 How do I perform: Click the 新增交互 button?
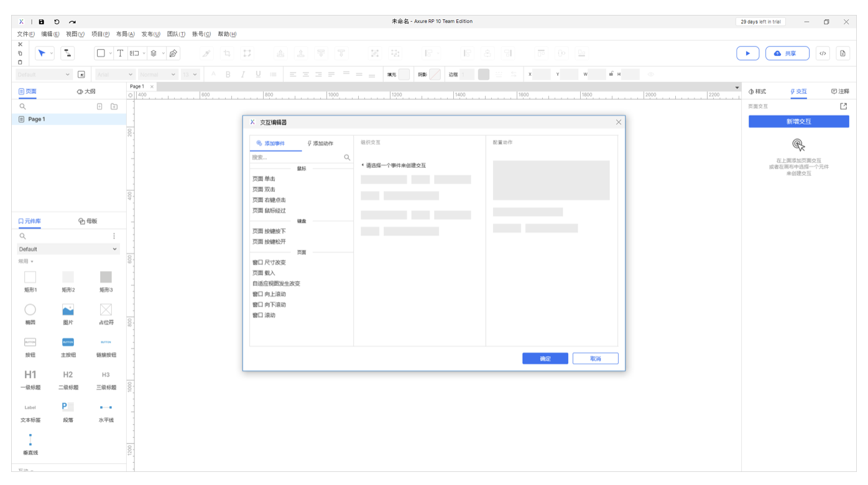tap(799, 121)
